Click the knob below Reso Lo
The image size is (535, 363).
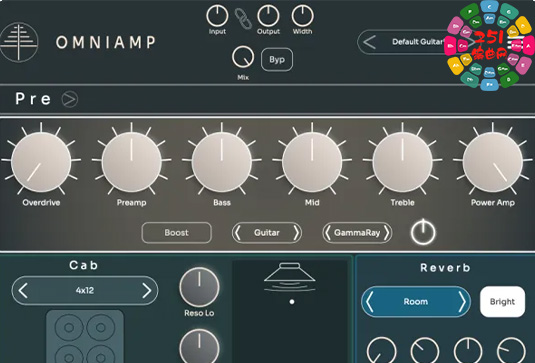click(x=200, y=346)
